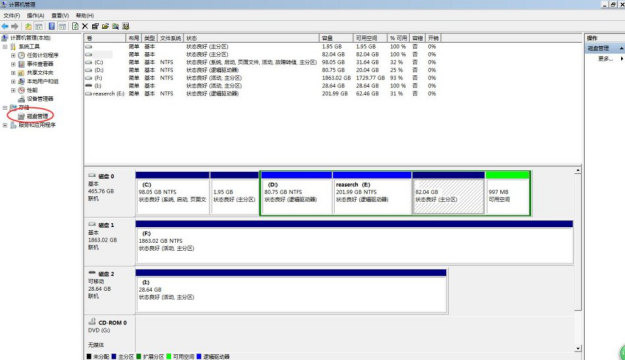Click the Properties toolbar icon

point(95,26)
